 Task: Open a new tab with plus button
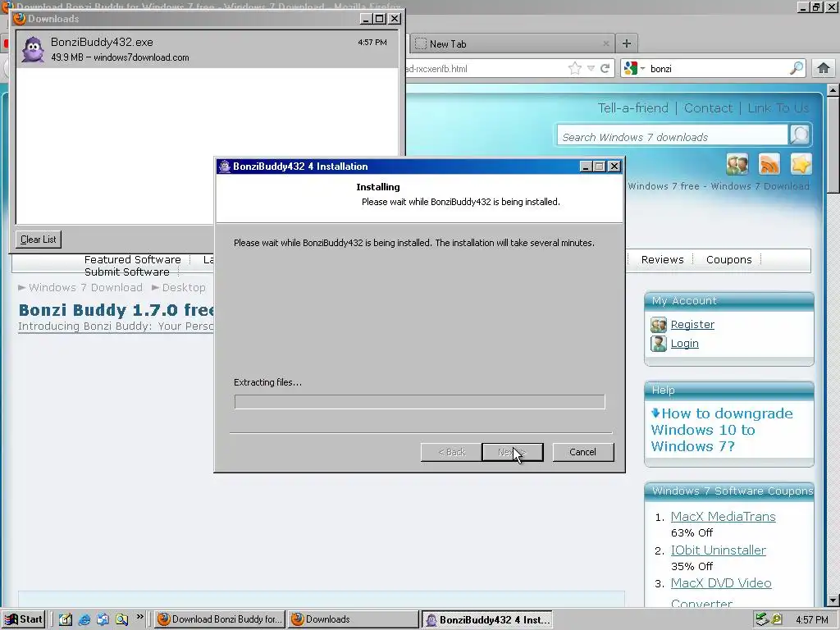tap(626, 43)
